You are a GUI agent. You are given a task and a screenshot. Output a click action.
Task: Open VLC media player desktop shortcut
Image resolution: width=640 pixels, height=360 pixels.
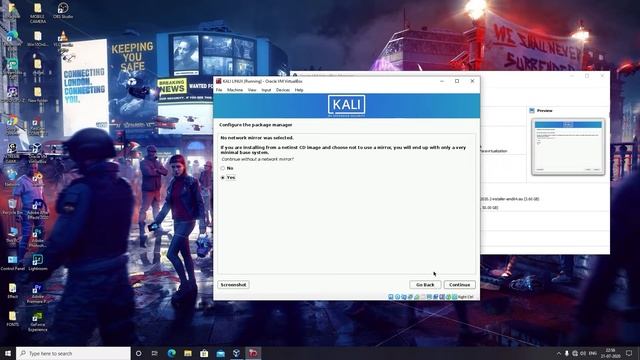63,39
